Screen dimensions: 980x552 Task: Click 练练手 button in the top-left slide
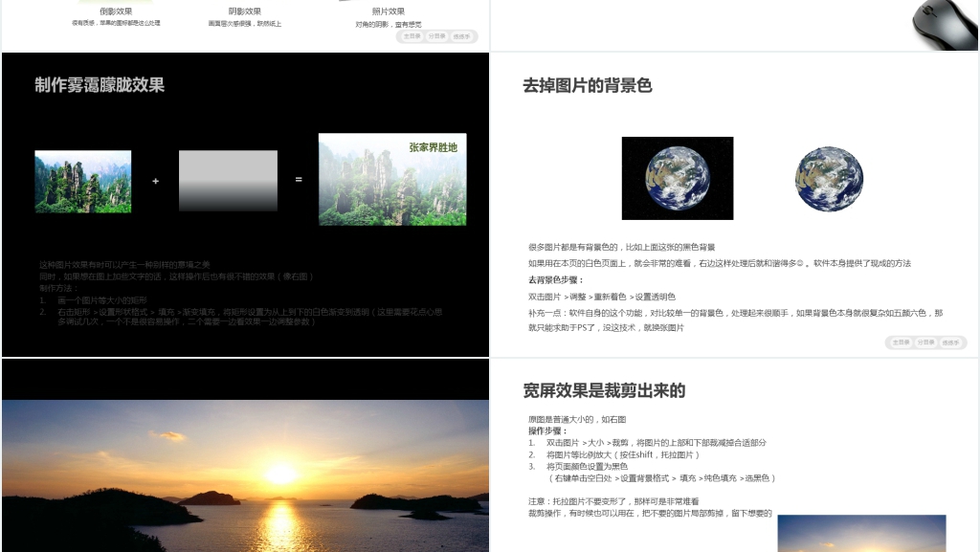(x=461, y=36)
